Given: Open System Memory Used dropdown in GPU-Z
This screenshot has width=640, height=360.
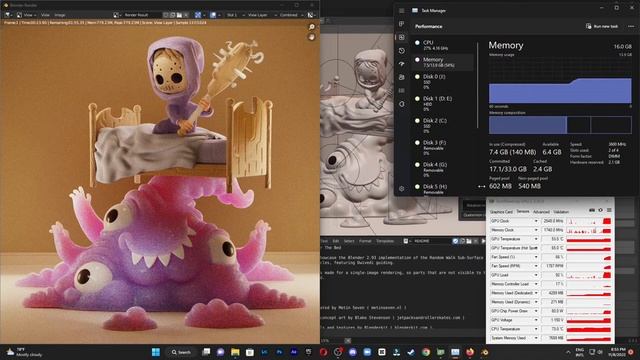Looking at the screenshot, I should tap(536, 338).
